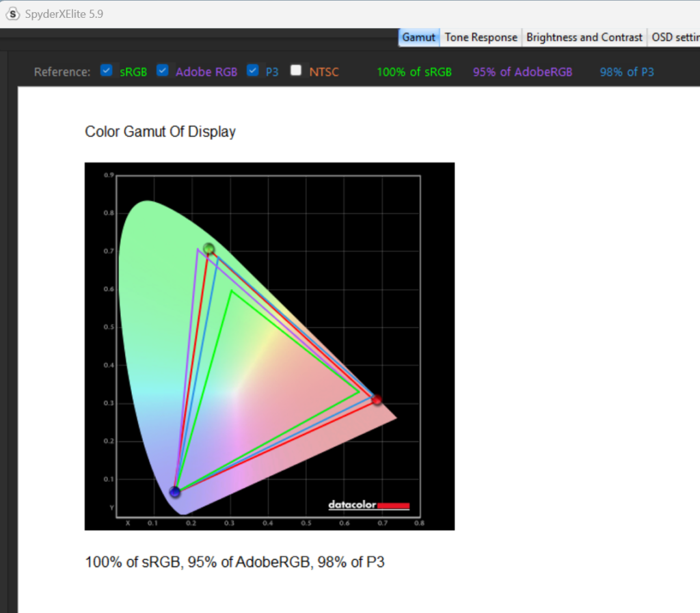Viewport: 700px width, 613px height.
Task: Click the "Color Gamut Of Display" heading
Action: [x=160, y=132]
